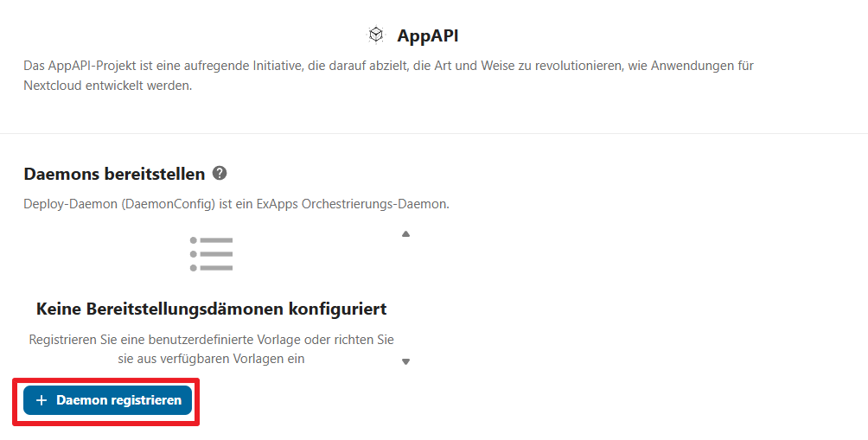Click "Keine Bereitstellungsdämonen konfiguriert" heading
868x440 pixels.
(211, 309)
